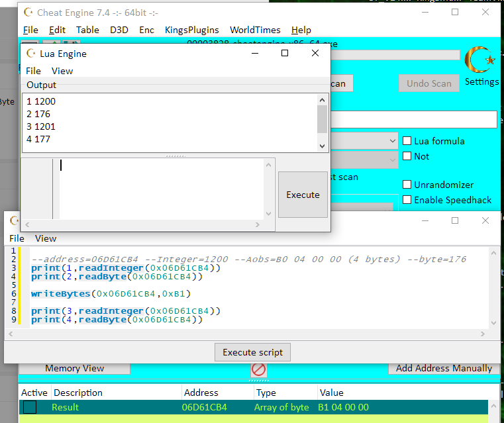
Task: Toggle the Not checkbox
Action: click(408, 156)
